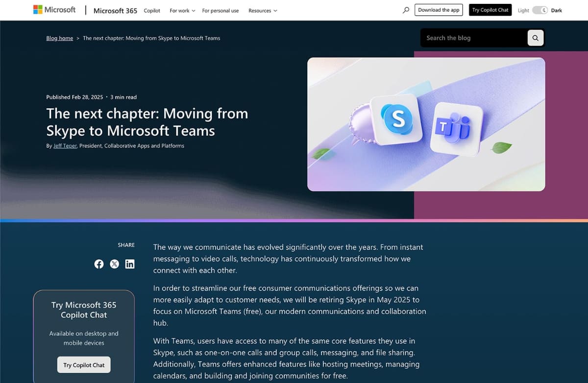Share the article on X
The height and width of the screenshot is (383, 588).
click(114, 264)
